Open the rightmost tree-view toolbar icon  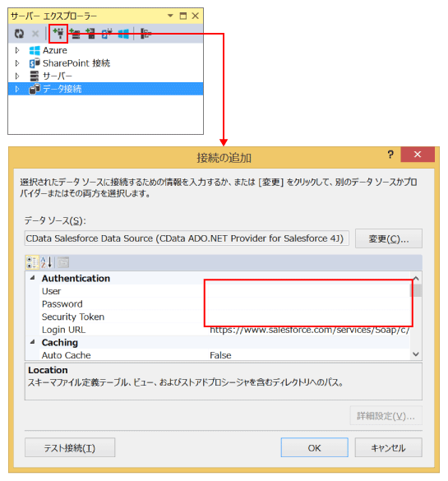[145, 34]
